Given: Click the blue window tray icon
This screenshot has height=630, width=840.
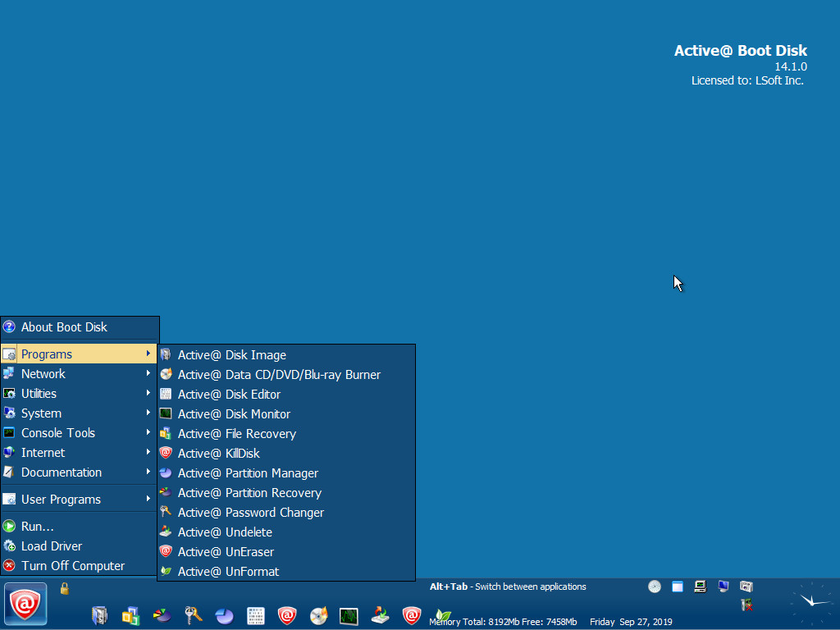Looking at the screenshot, I should pos(677,587).
